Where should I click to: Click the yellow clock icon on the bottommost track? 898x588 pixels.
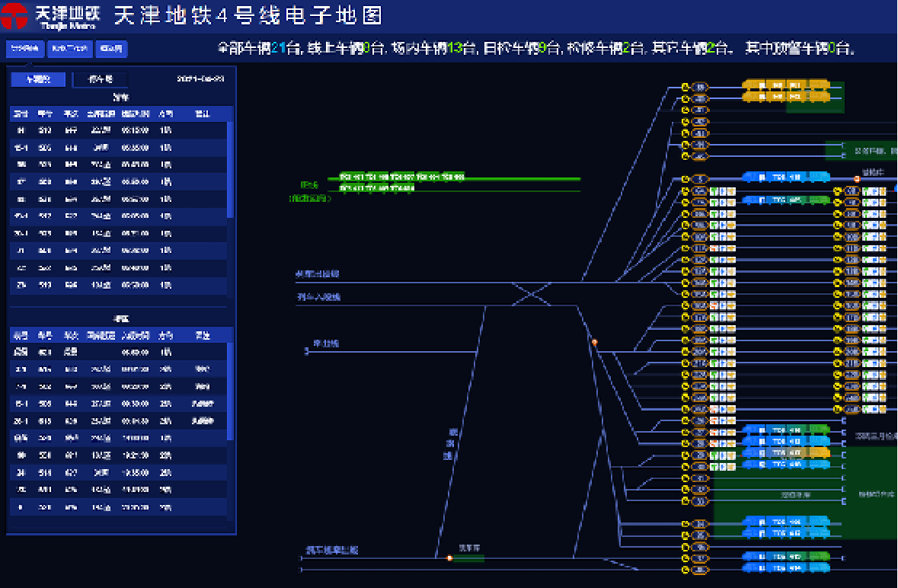[x=685, y=569]
